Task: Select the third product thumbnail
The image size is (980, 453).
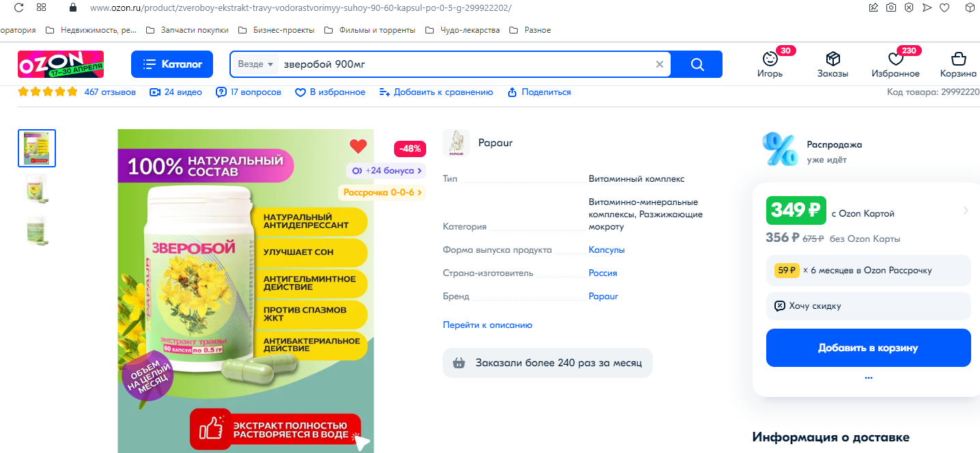Action: tap(37, 230)
